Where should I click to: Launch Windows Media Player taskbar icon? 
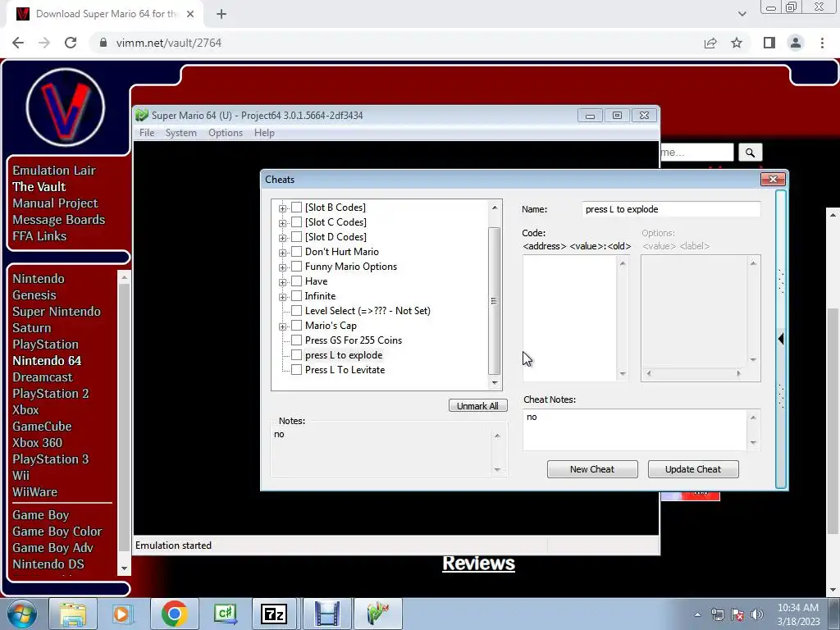[x=123, y=614]
